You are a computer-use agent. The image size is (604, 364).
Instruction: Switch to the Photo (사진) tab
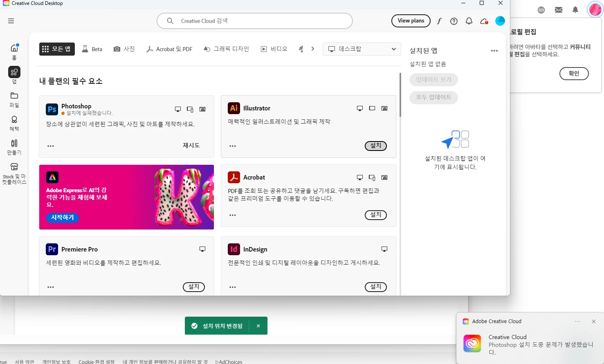(x=124, y=49)
